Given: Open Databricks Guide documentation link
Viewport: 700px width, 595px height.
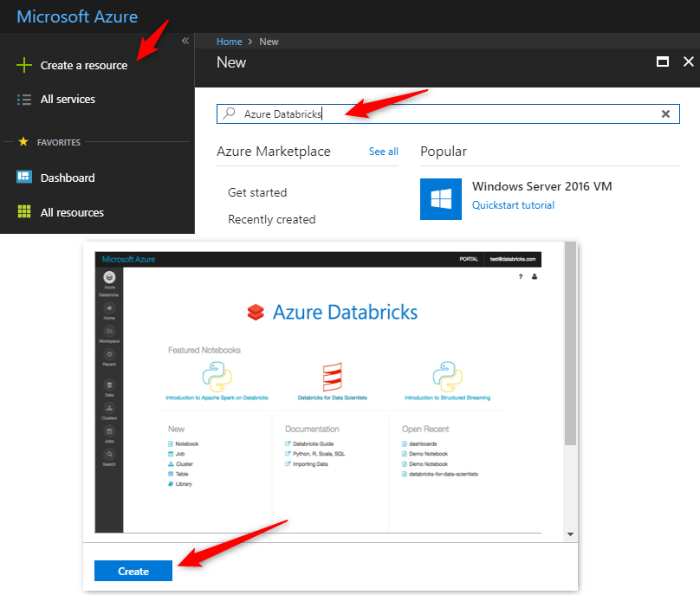Looking at the screenshot, I should (x=309, y=443).
